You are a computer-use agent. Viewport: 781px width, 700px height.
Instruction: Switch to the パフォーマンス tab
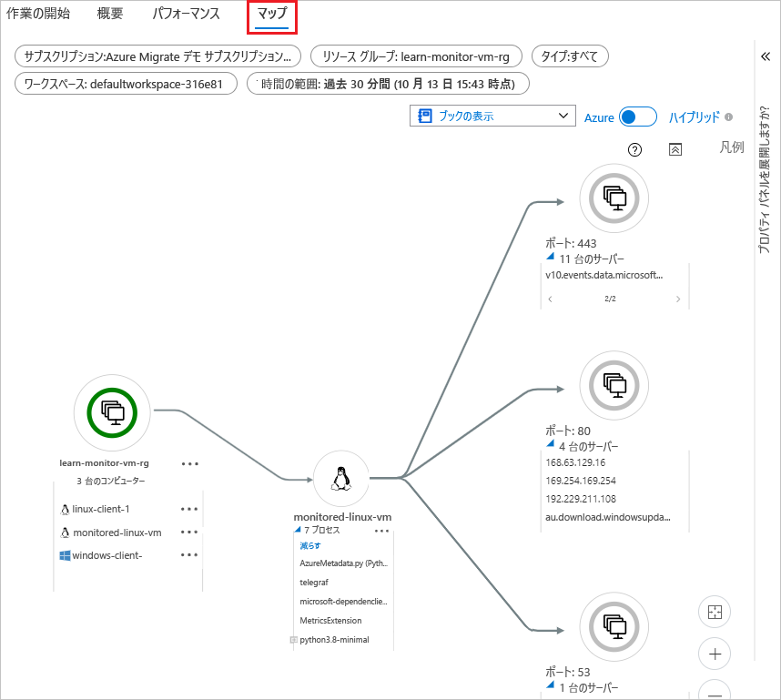click(186, 14)
